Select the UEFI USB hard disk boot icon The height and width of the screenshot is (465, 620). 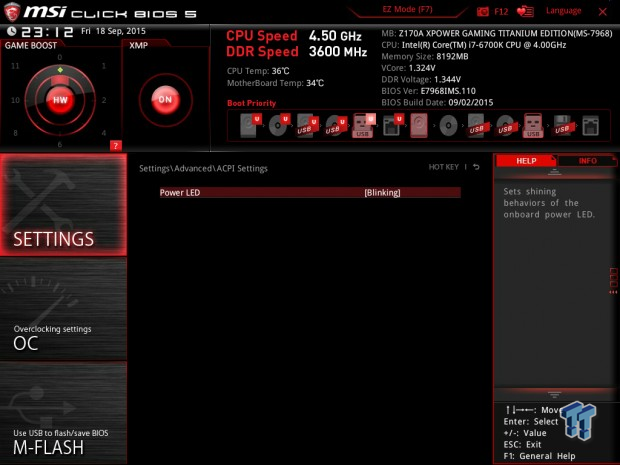click(307, 125)
